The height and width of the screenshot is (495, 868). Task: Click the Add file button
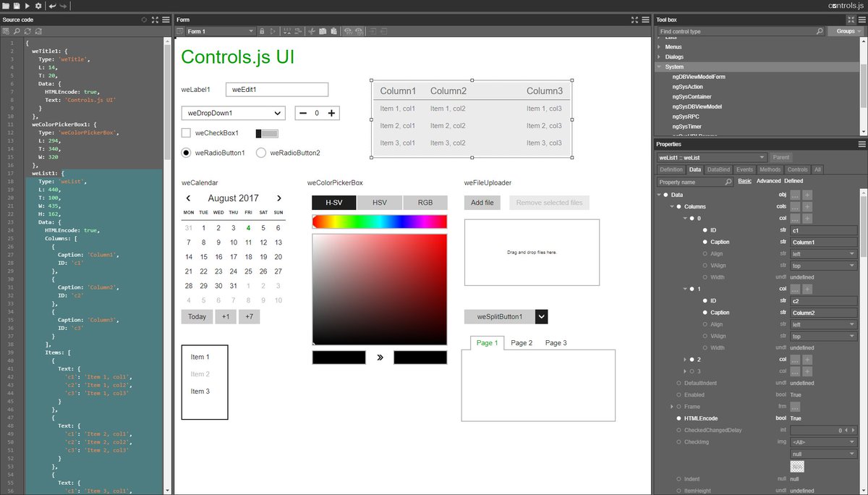tap(482, 203)
